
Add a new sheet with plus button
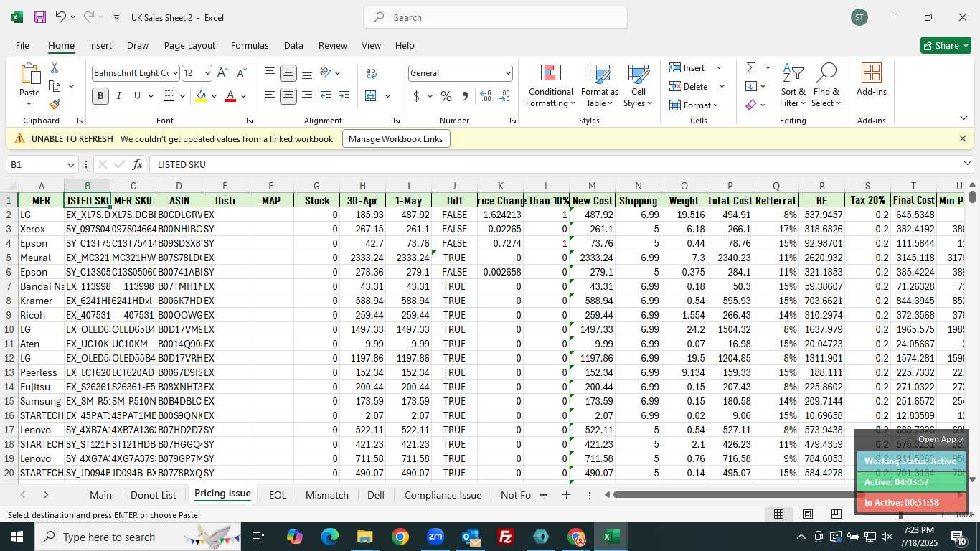566,495
